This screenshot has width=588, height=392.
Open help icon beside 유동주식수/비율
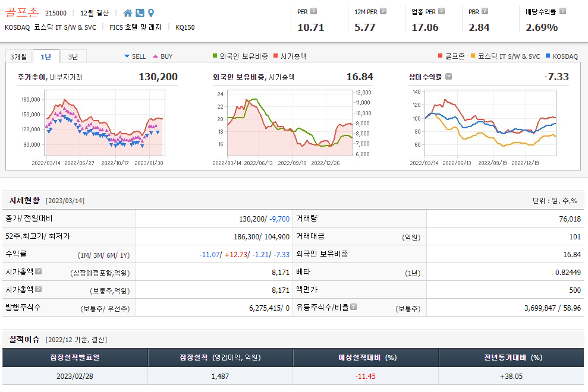pos(353,307)
